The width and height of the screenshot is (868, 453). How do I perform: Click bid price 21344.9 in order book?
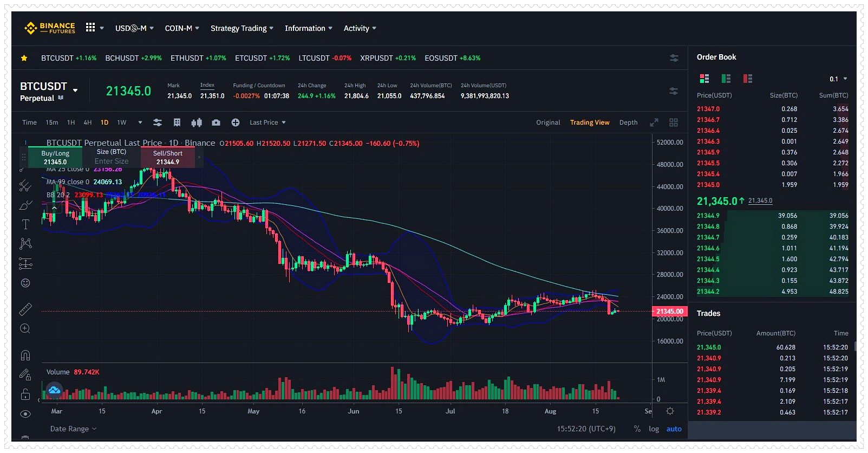(708, 216)
